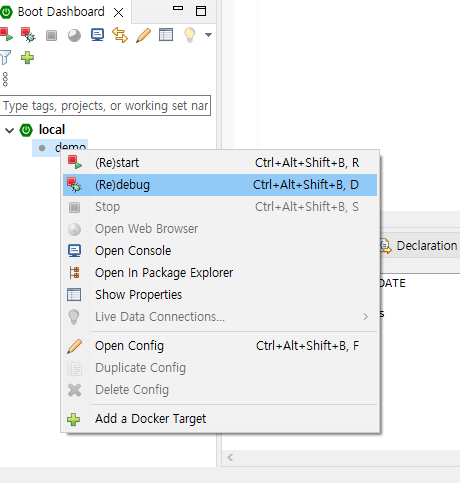Choose Add a Docker Target
Viewport: 460px width, 483px height.
220,419
